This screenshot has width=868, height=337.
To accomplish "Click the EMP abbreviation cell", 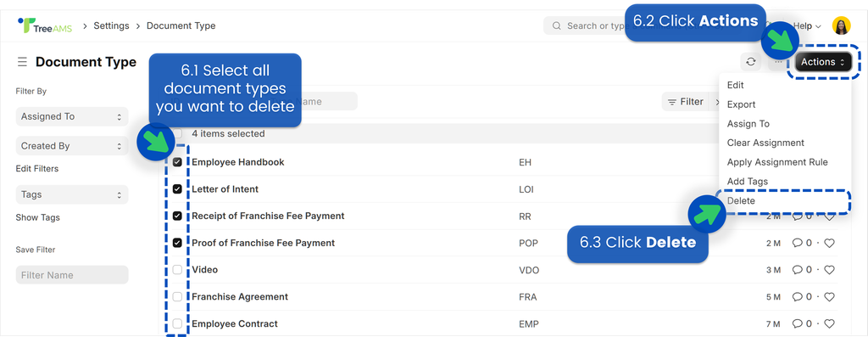I will pos(529,324).
